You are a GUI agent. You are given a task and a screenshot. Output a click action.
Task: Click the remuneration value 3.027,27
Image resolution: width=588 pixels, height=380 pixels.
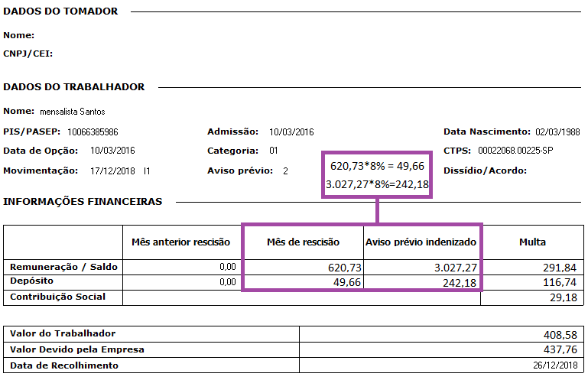coord(456,268)
